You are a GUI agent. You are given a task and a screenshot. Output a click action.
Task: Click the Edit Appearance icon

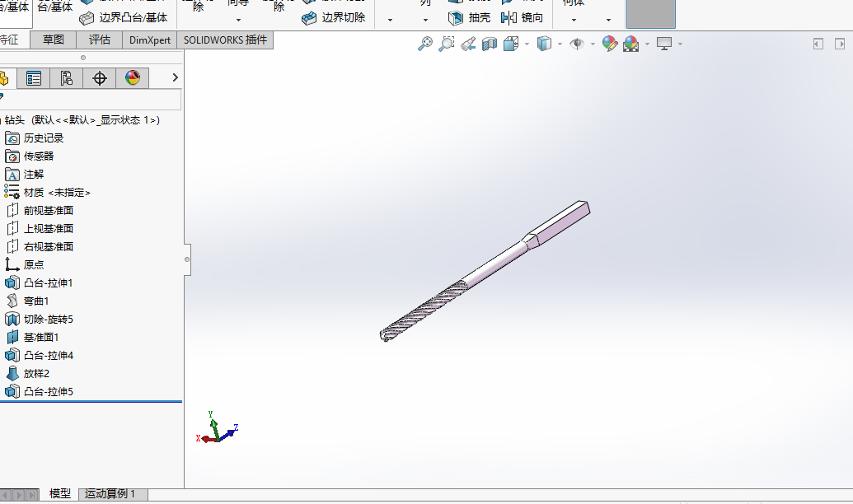click(610, 44)
